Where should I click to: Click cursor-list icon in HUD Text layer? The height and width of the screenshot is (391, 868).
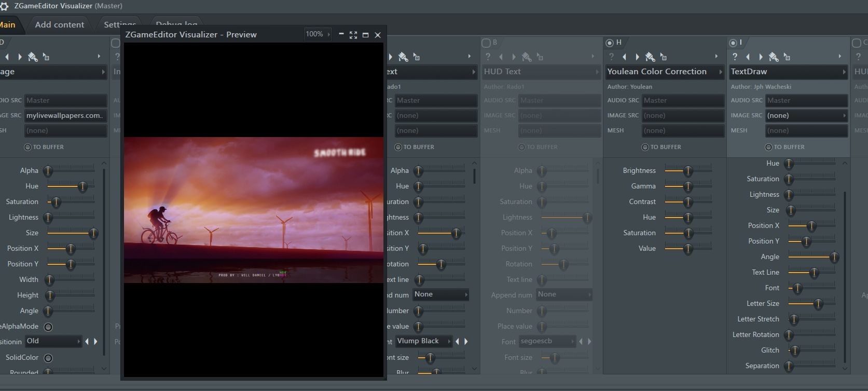pos(540,57)
